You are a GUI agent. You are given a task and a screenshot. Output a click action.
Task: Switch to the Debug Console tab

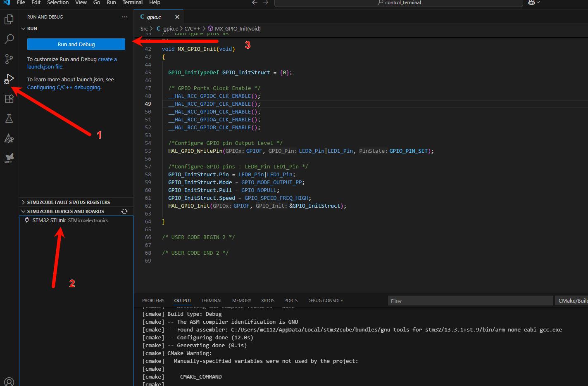pyautogui.click(x=325, y=301)
